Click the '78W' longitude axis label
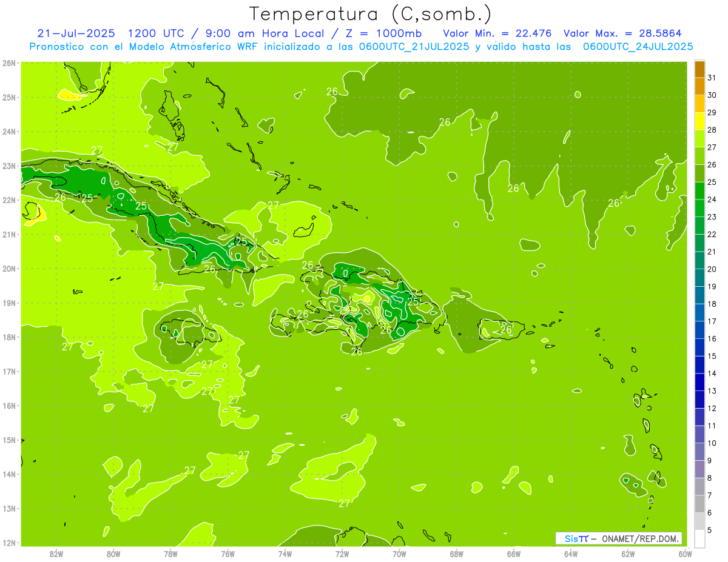This screenshot has width=728, height=562. 170,554
